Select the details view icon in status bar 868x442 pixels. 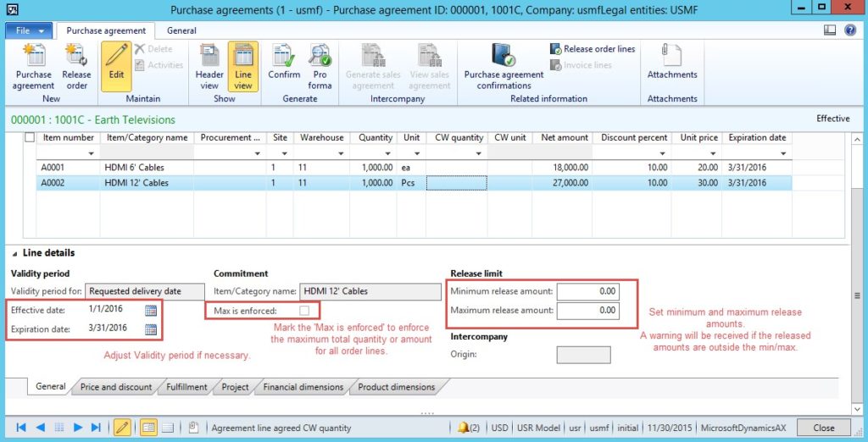147,427
